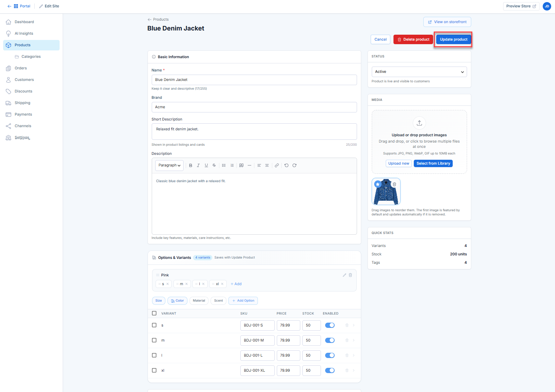Check the 'm' variant checkbox
This screenshot has height=392, width=555.
pos(154,340)
